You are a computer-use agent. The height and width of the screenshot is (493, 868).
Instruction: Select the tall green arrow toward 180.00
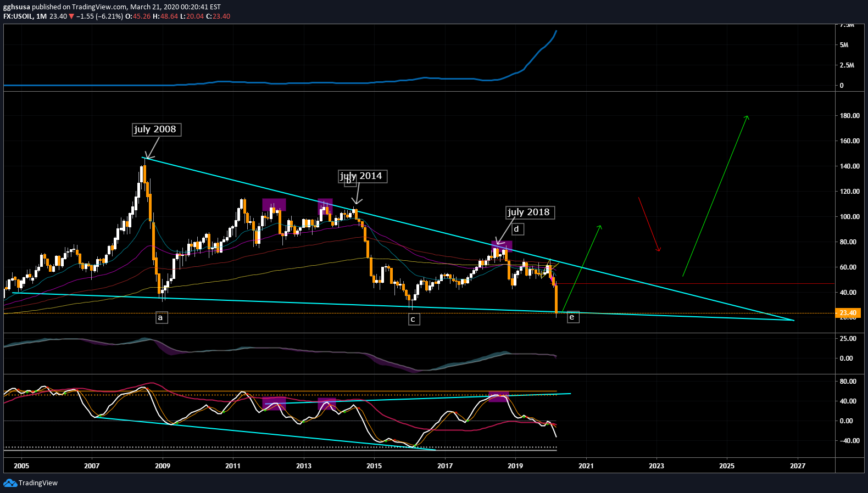[x=715, y=196]
